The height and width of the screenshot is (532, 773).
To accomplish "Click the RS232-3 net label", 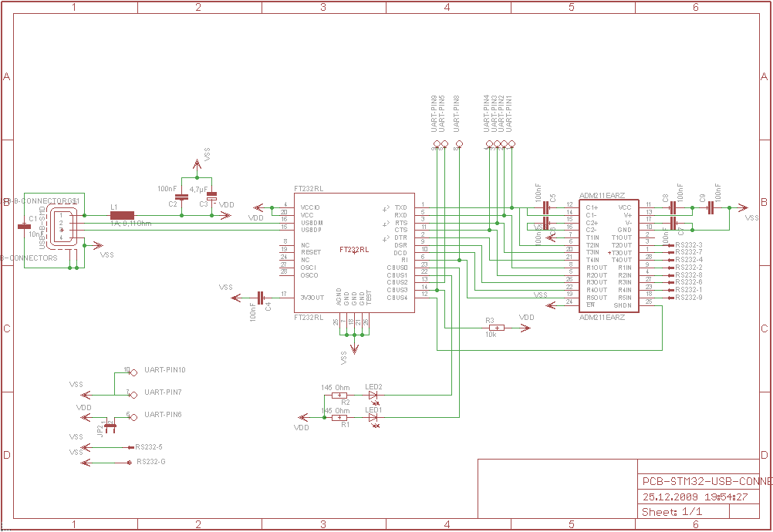I will tap(689, 245).
